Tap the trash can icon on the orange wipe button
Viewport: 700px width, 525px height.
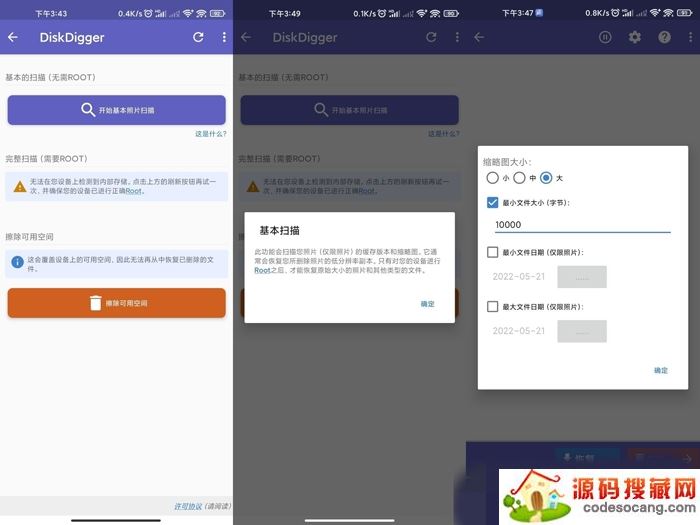[96, 303]
